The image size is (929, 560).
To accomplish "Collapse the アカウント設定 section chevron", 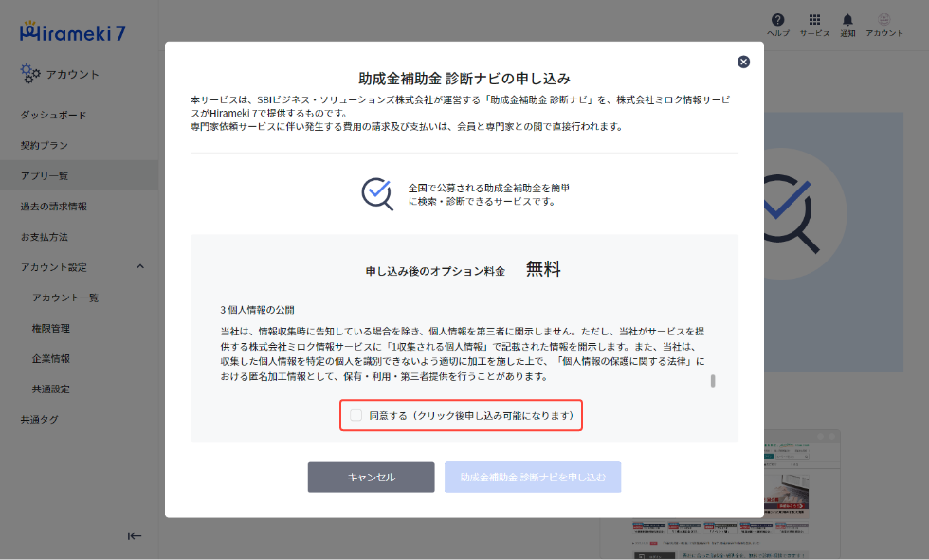I will 140,266.
